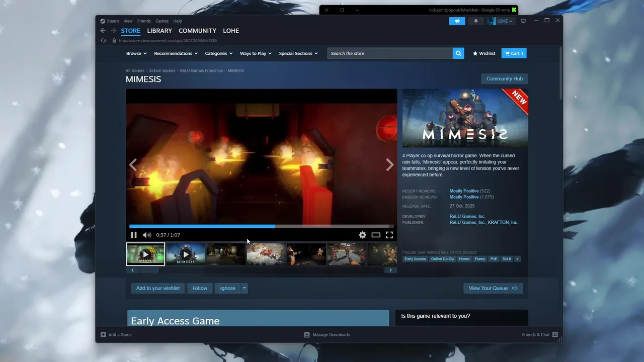The image size is (644, 362).
Task: Follow the MIMESIS game
Action: point(200,288)
